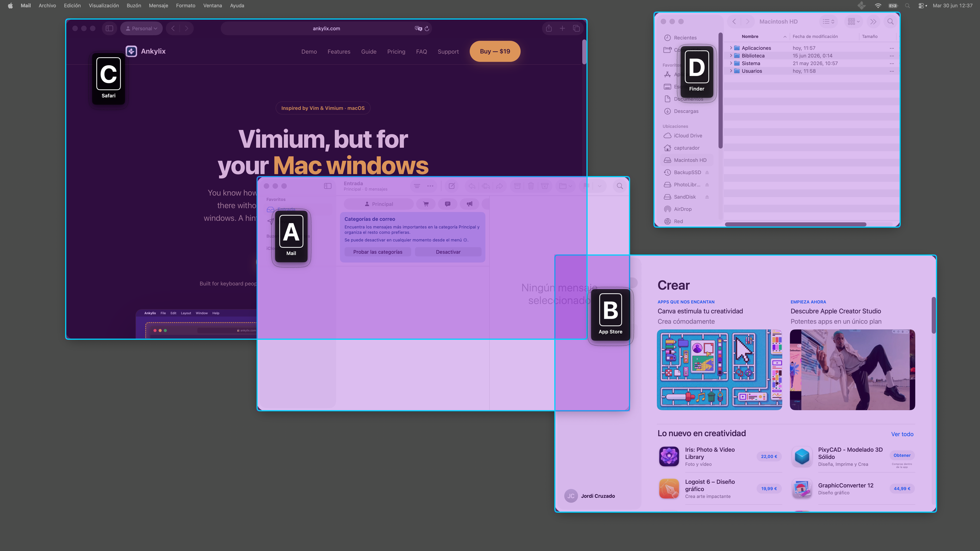Open the Archivo menu
The width and height of the screenshot is (980, 551).
pyautogui.click(x=47, y=6)
